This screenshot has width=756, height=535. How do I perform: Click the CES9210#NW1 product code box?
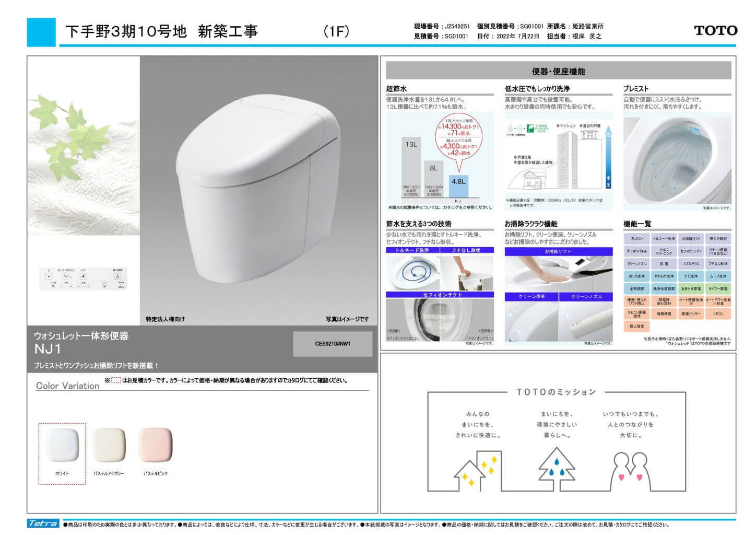point(333,344)
